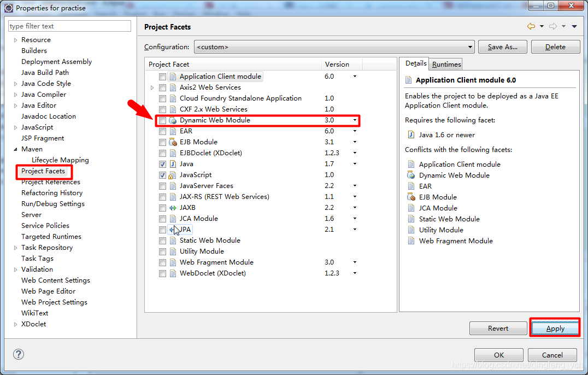Click the JAXB arrows icon
588x375 pixels.
[x=173, y=208]
